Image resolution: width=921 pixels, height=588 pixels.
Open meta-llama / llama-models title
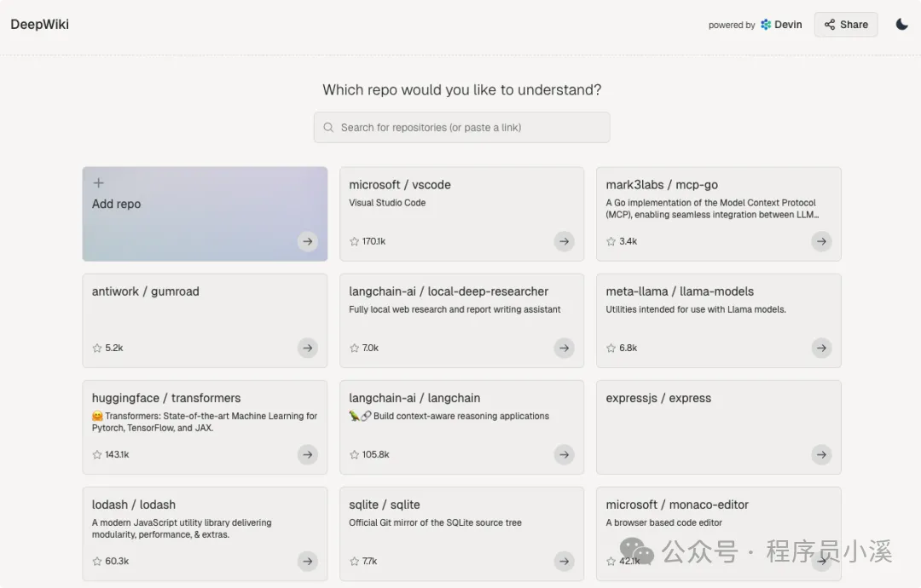680,291
